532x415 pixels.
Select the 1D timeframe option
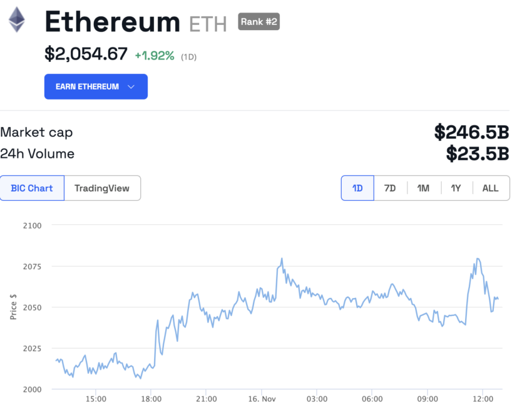click(x=357, y=188)
